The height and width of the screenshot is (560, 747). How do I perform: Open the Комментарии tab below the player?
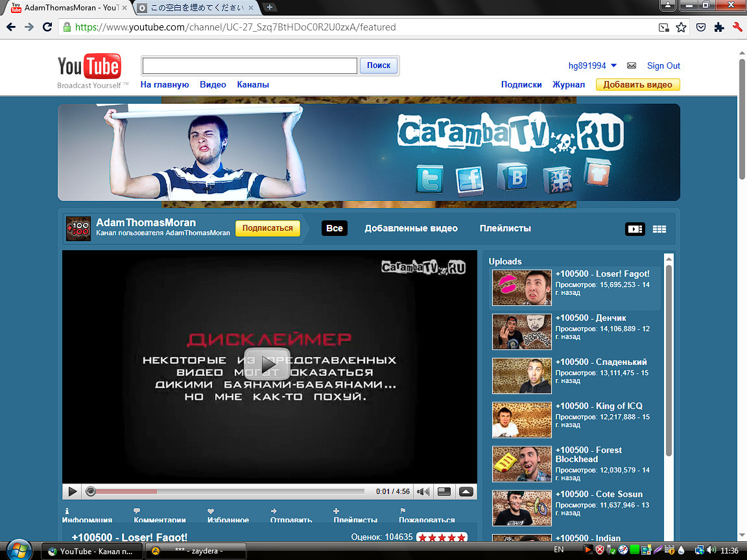pyautogui.click(x=160, y=516)
